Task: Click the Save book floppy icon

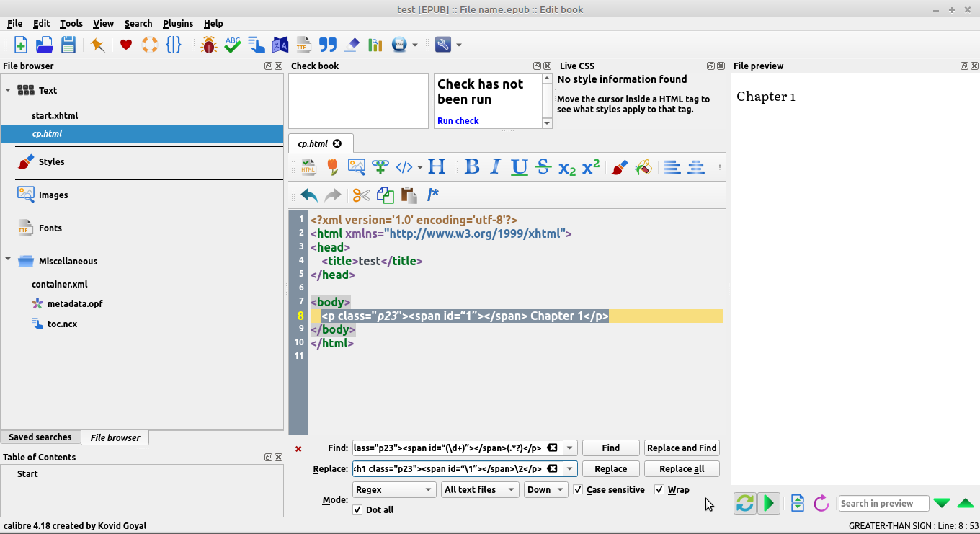Action: coord(68,45)
